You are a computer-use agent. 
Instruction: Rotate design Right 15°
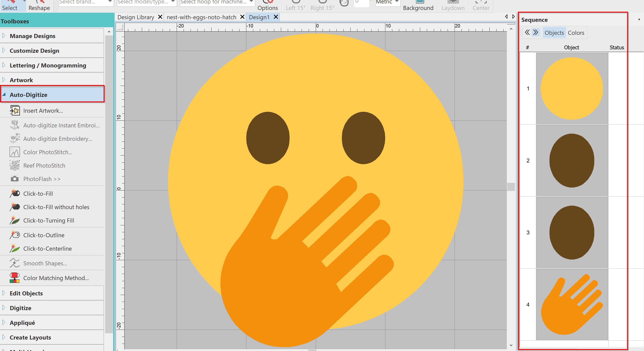coord(322,5)
